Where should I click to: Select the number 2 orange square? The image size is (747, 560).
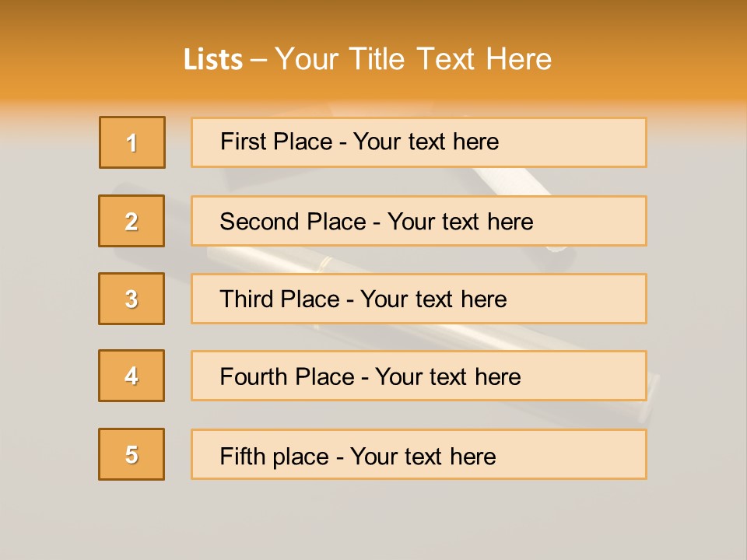tap(132, 221)
